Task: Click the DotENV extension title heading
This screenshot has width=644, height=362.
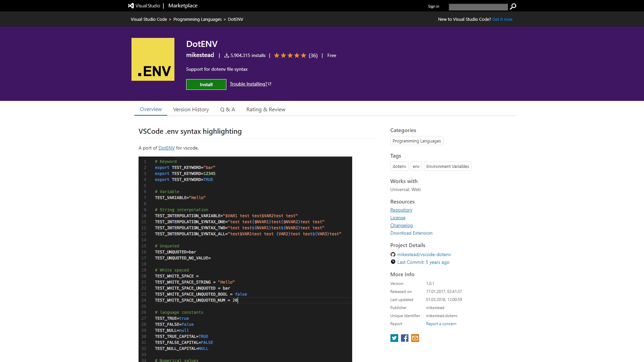Action: (202, 44)
